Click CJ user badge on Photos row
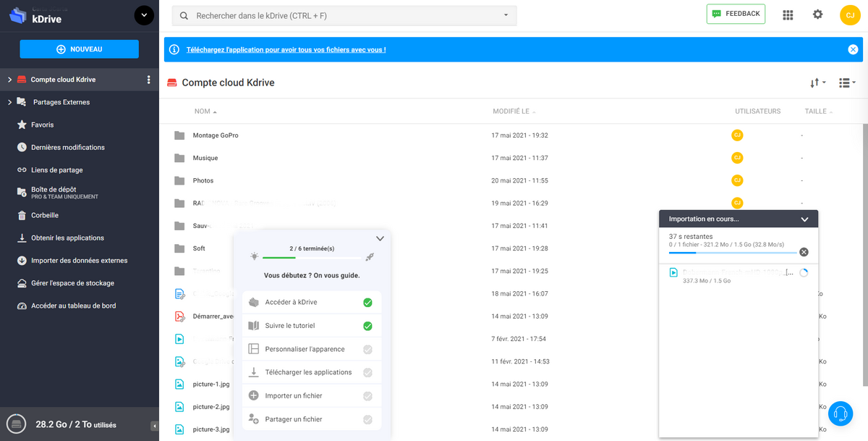The image size is (868, 441). pyautogui.click(x=737, y=180)
